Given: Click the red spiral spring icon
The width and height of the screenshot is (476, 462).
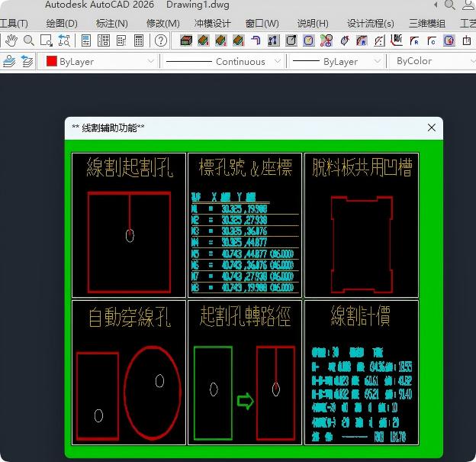Looking at the screenshot, I should pyautogui.click(x=344, y=40).
